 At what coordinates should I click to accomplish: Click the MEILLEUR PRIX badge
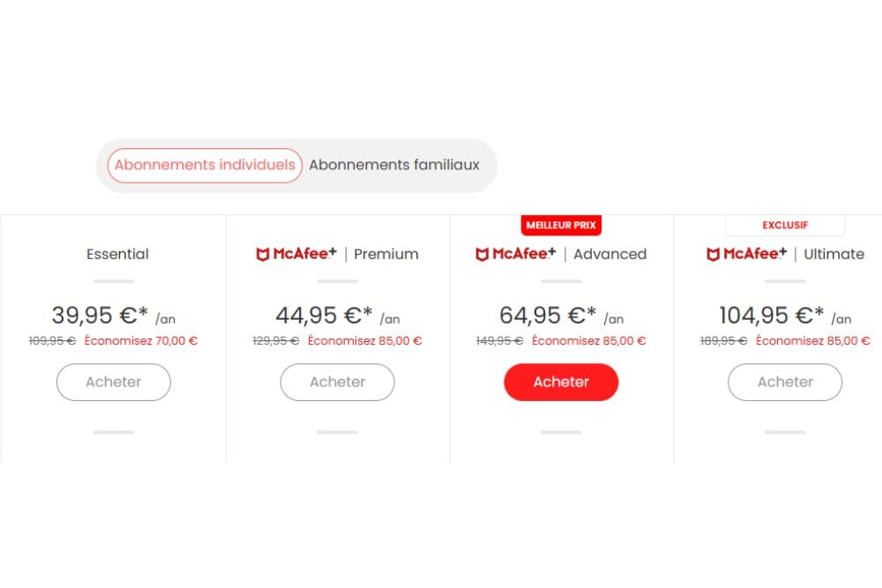click(x=561, y=225)
